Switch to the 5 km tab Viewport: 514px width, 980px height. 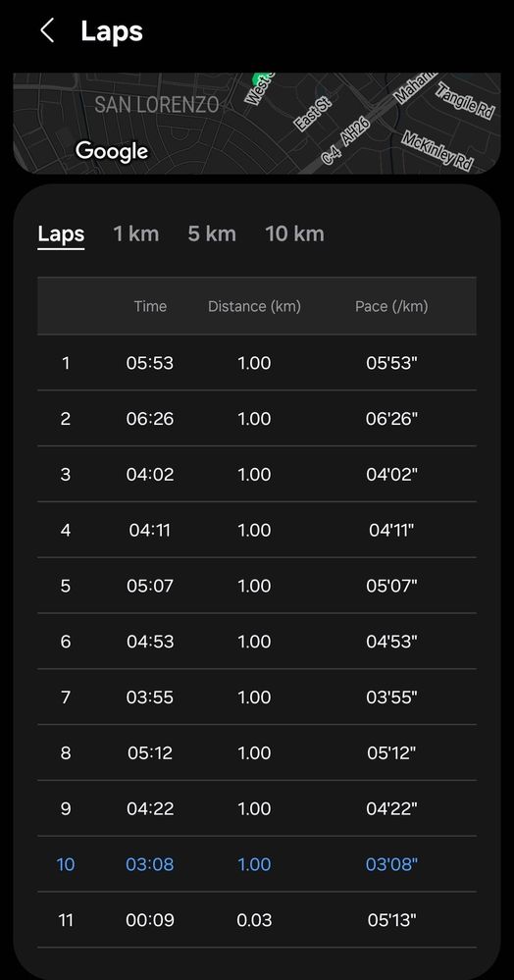tap(211, 234)
